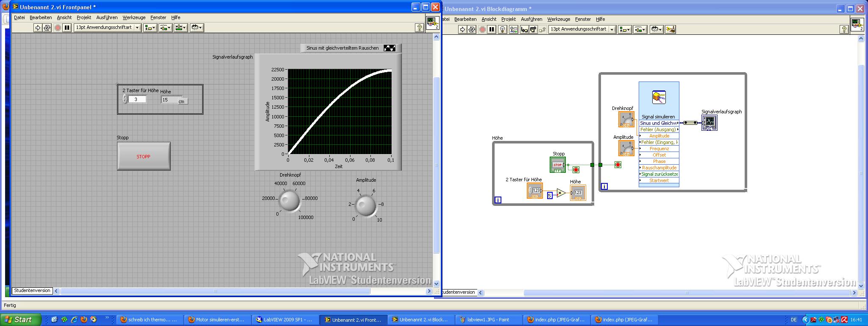Open Datei menu in Frontpanel window

click(19, 17)
